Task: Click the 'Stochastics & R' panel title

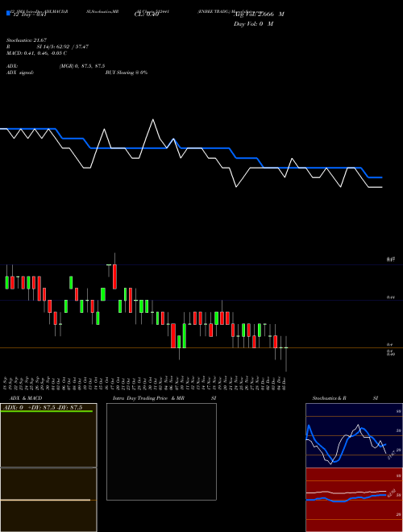Action: 329,398
